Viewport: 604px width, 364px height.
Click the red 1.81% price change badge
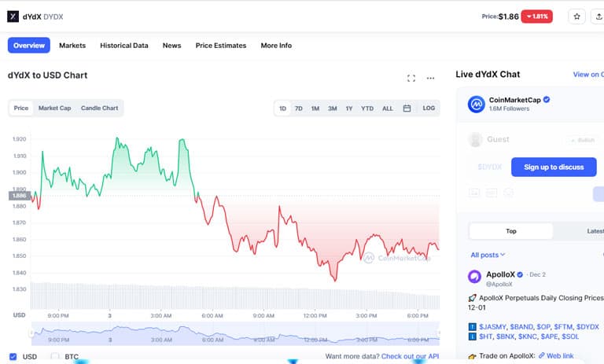[x=537, y=17]
